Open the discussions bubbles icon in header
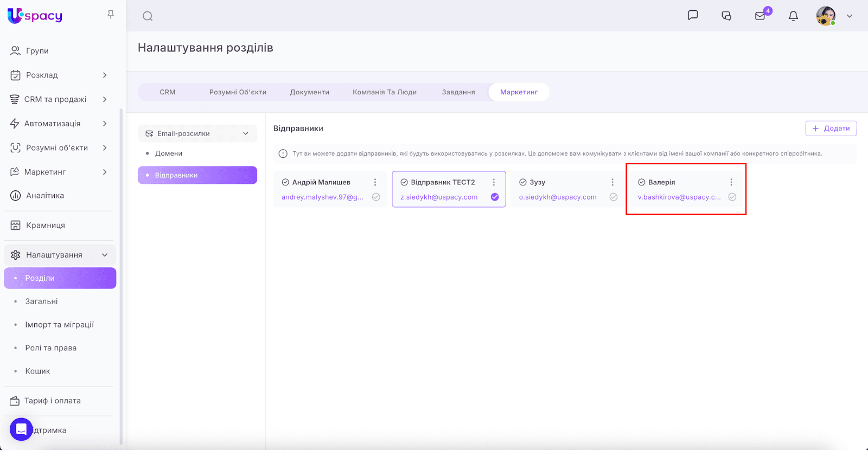868x450 pixels. click(x=726, y=16)
